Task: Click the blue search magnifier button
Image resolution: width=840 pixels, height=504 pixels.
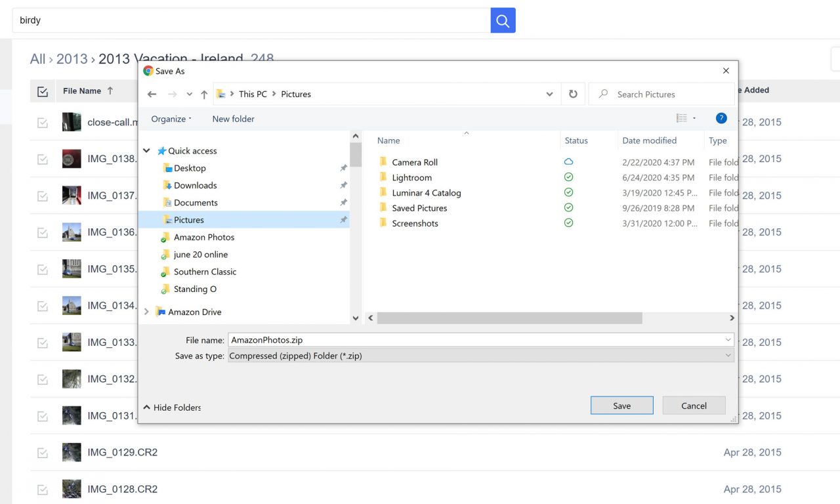Action: pyautogui.click(x=503, y=20)
